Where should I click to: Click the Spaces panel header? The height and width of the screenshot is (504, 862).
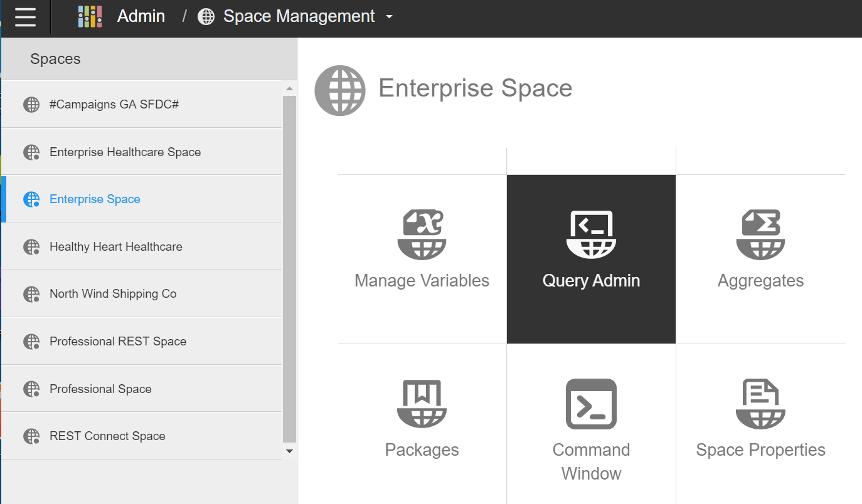pyautogui.click(x=149, y=59)
